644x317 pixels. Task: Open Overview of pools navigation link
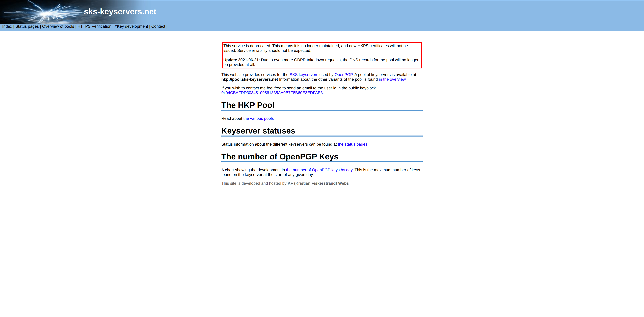click(58, 27)
